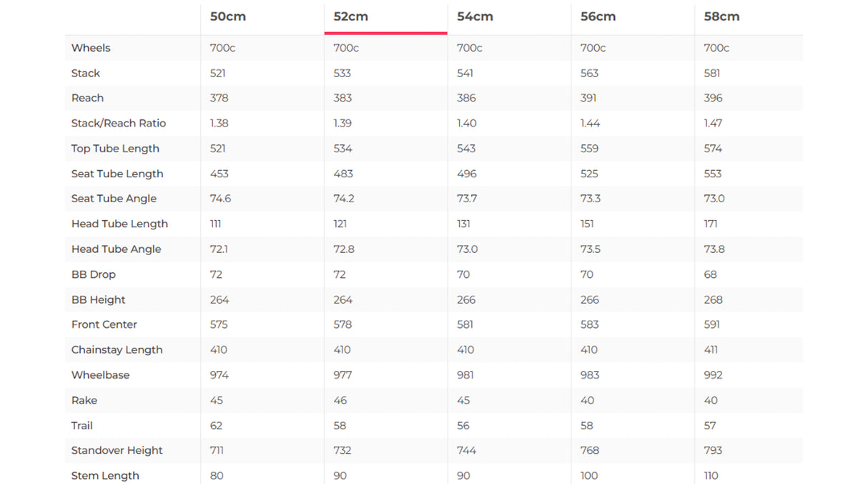Select the Chainstay Length row label

(117, 350)
